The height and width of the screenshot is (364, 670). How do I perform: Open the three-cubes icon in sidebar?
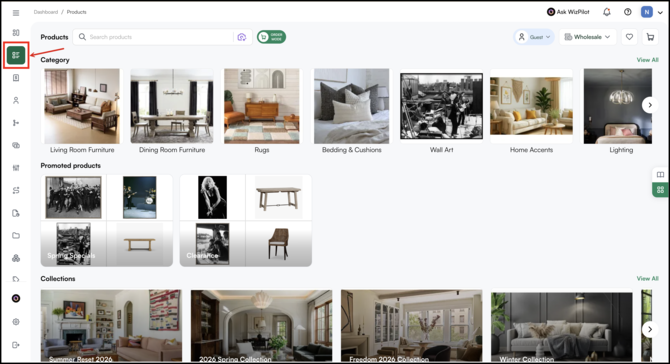[16, 258]
